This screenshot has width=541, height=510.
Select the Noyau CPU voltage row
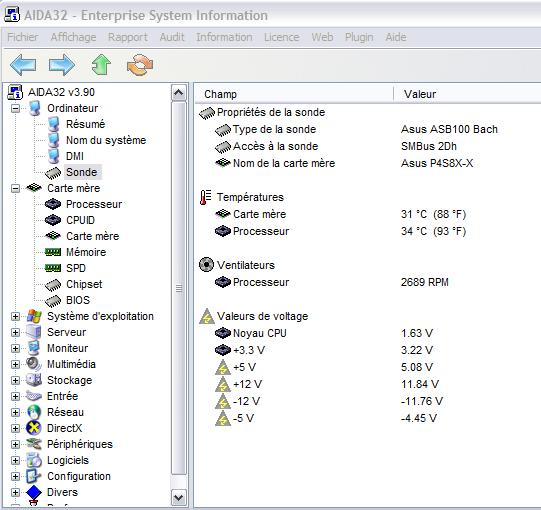pyautogui.click(x=368, y=333)
